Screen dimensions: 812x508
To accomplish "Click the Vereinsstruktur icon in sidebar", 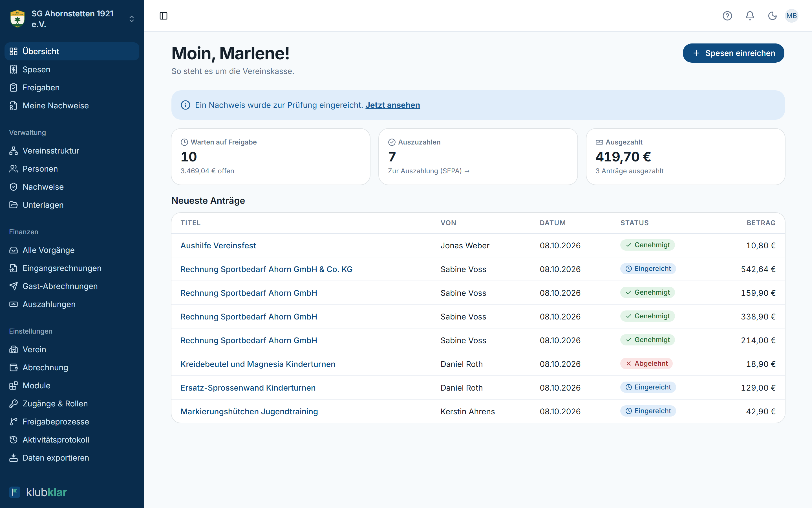I will [x=14, y=151].
